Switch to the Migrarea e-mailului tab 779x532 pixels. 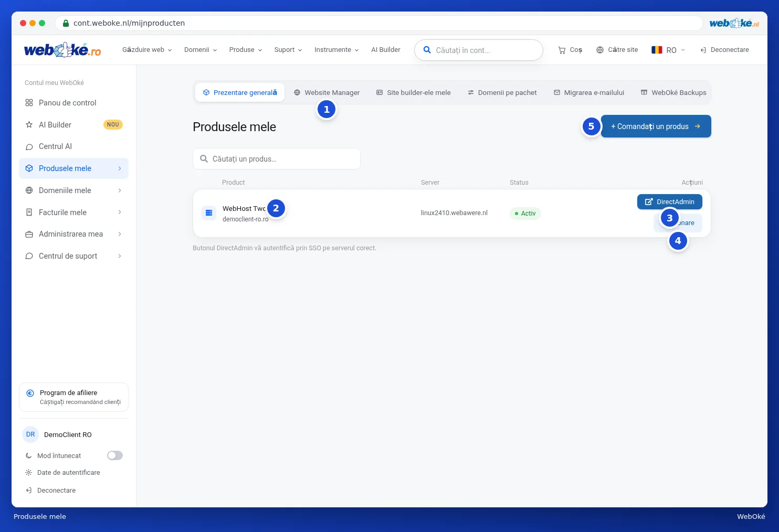pos(589,92)
